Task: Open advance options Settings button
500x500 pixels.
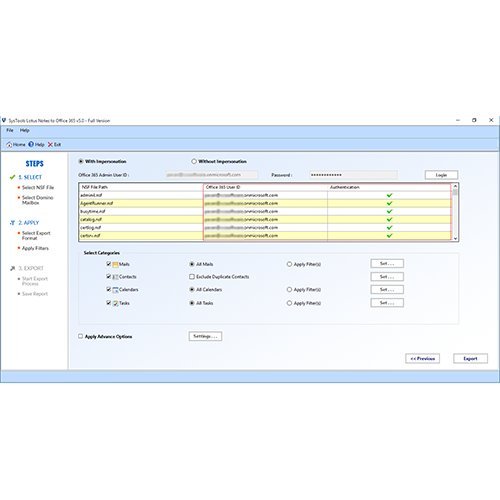Action: click(205, 336)
